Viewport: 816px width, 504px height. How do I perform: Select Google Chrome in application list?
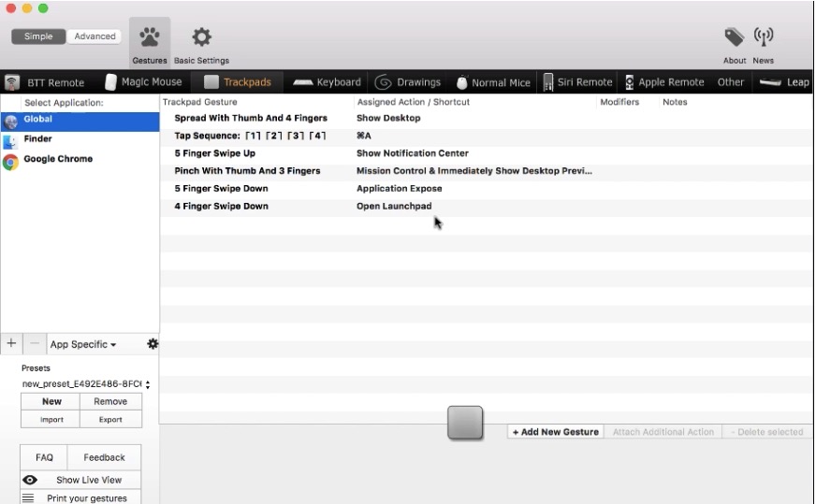point(80,161)
